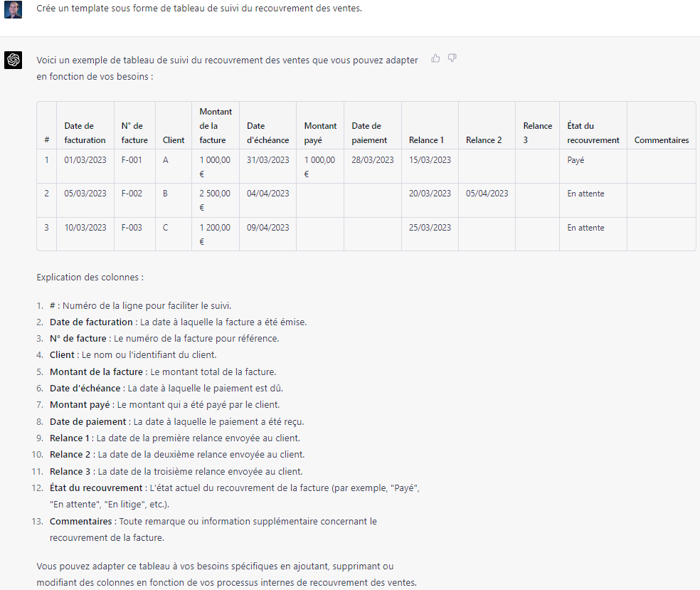Image resolution: width=700 pixels, height=590 pixels.
Task: Click the 'Montant payé' column header
Action: 320,133
